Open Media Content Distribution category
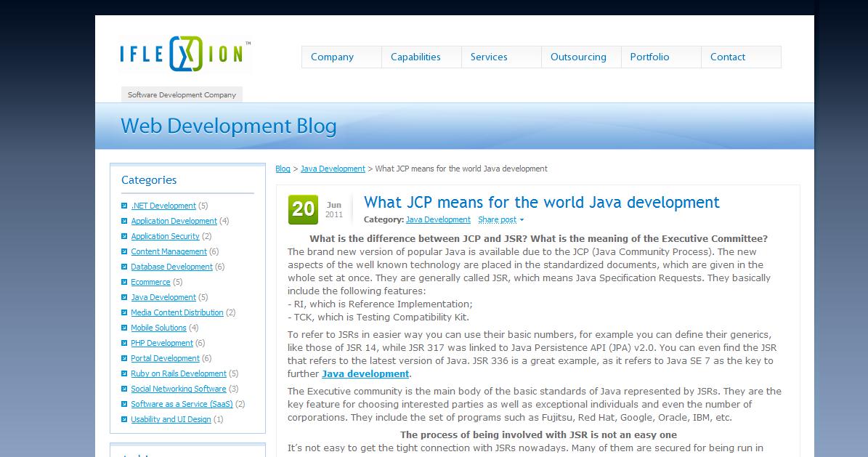This screenshot has height=457, width=868. 177,312
